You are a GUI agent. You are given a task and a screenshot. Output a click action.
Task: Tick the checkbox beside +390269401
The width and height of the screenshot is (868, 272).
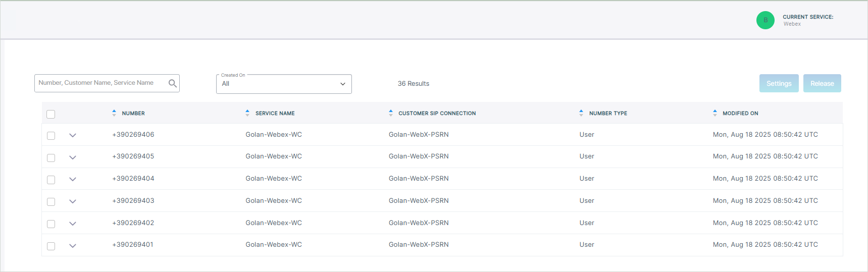coord(51,246)
